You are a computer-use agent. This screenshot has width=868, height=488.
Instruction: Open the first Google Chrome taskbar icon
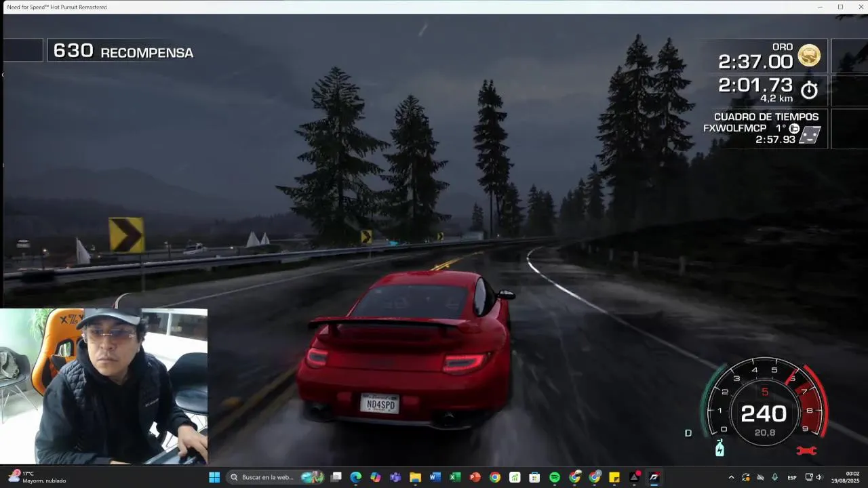tap(495, 477)
